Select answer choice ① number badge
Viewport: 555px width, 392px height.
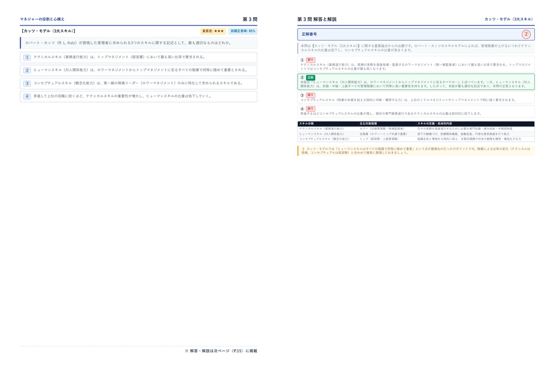point(27,57)
